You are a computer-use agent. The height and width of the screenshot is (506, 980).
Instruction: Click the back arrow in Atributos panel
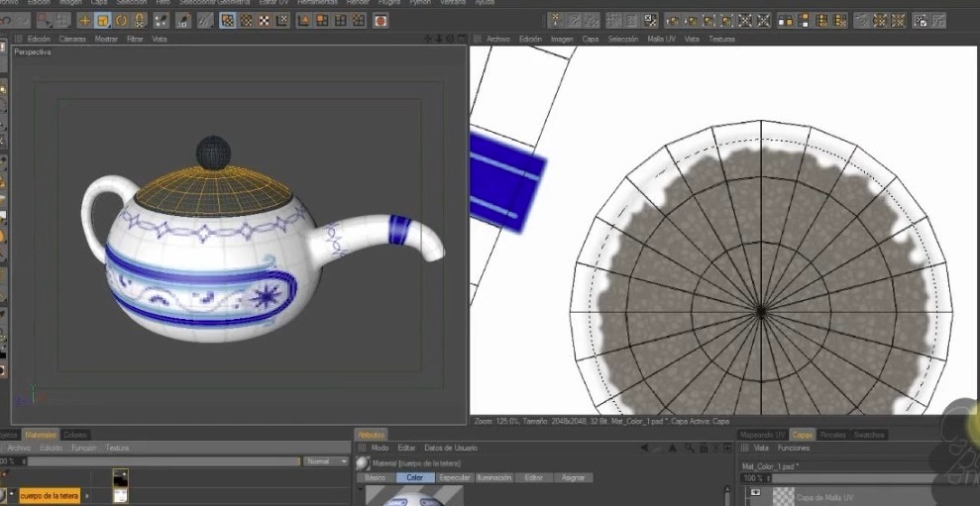(645, 448)
